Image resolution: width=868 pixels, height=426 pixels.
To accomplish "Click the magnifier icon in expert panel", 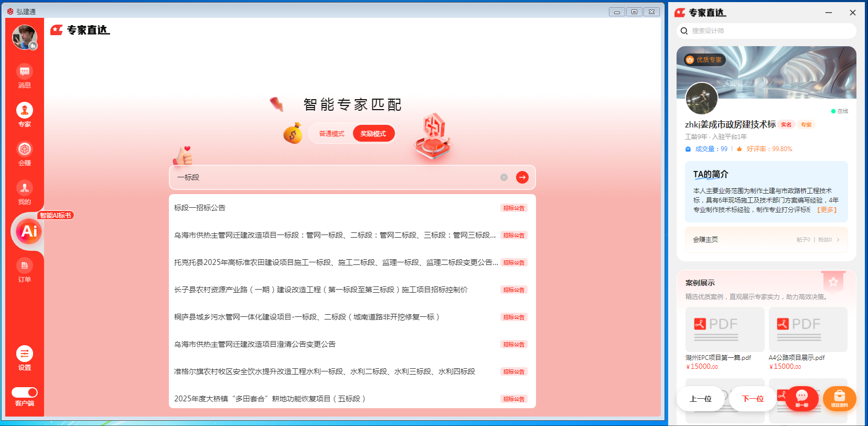I will [684, 31].
